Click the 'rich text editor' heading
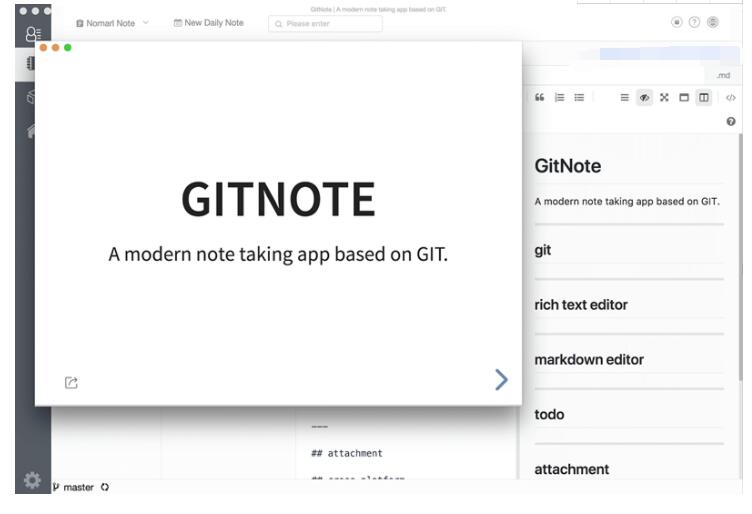Screen dimensions: 752x514 pyautogui.click(x=581, y=305)
